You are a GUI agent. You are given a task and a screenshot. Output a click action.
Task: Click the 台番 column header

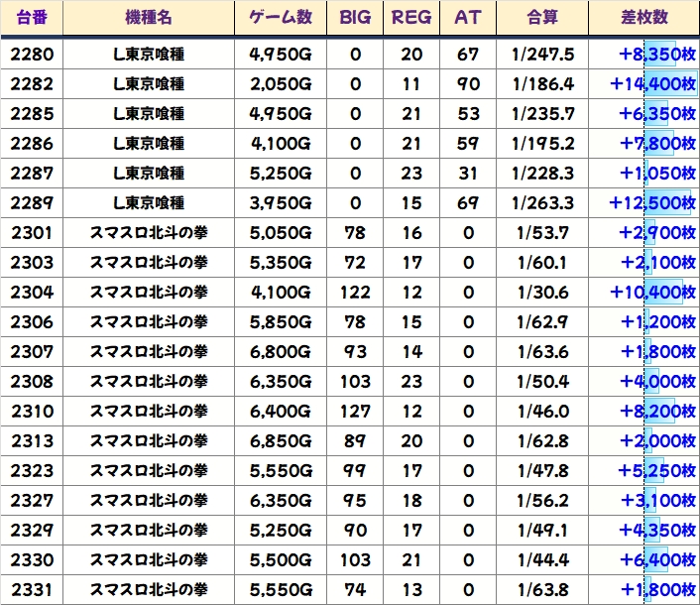32,18
